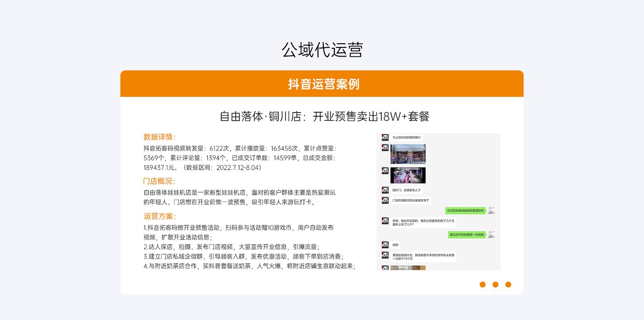Viewport: 644px width, 320px height.
Task: Open the storefront photo in chat
Action: pyautogui.click(x=408, y=154)
